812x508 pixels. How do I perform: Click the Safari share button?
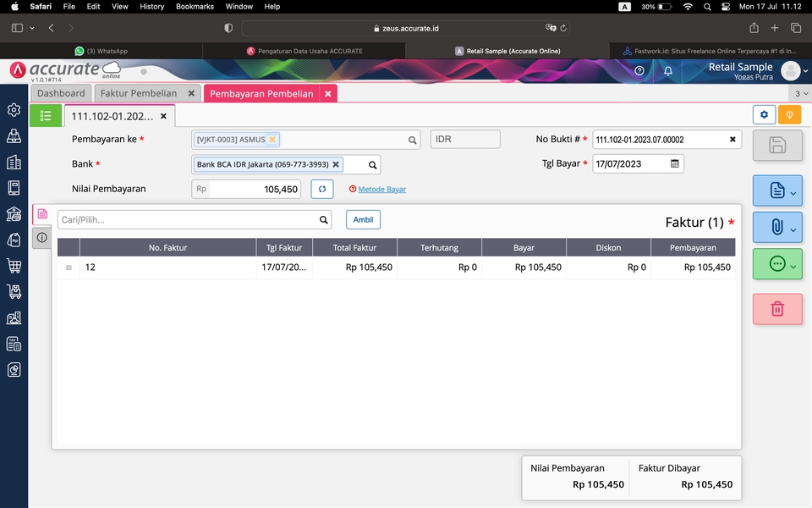click(754, 28)
